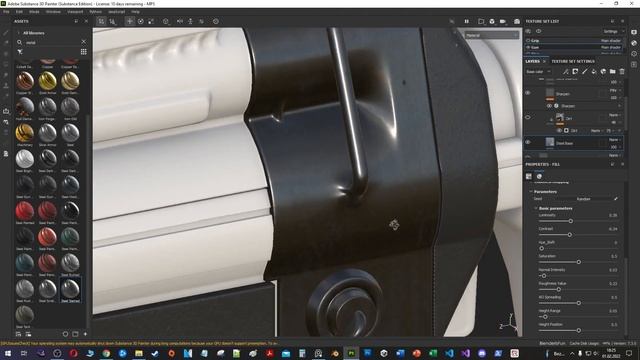Click the grid view icon in Assets panel

pyautogui.click(x=83, y=51)
